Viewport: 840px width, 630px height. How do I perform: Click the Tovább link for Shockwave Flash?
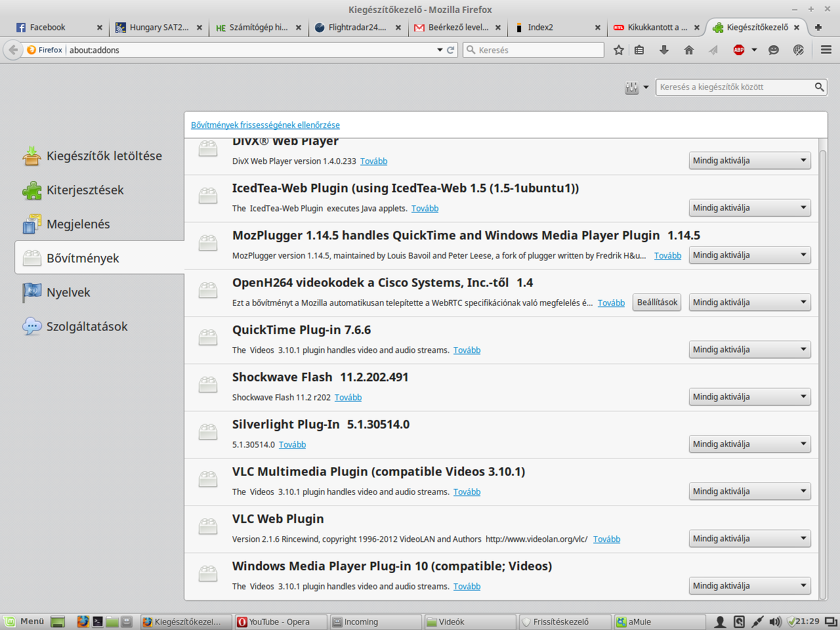[348, 397]
